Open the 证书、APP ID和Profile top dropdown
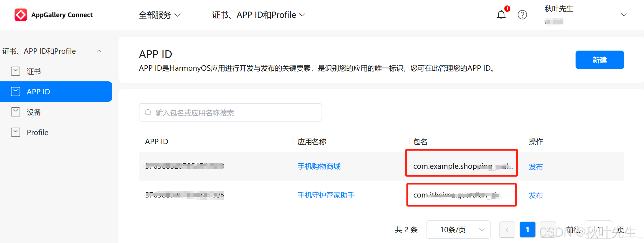The height and width of the screenshot is (243, 644). tap(259, 15)
